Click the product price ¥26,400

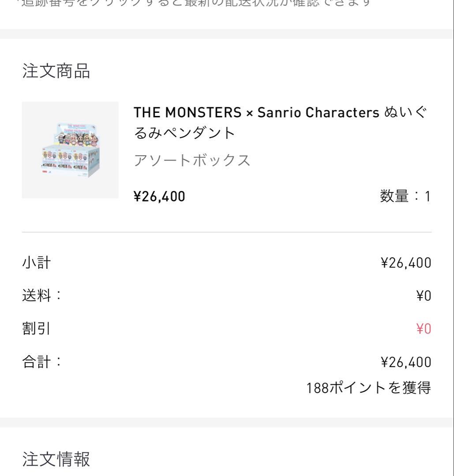click(159, 197)
